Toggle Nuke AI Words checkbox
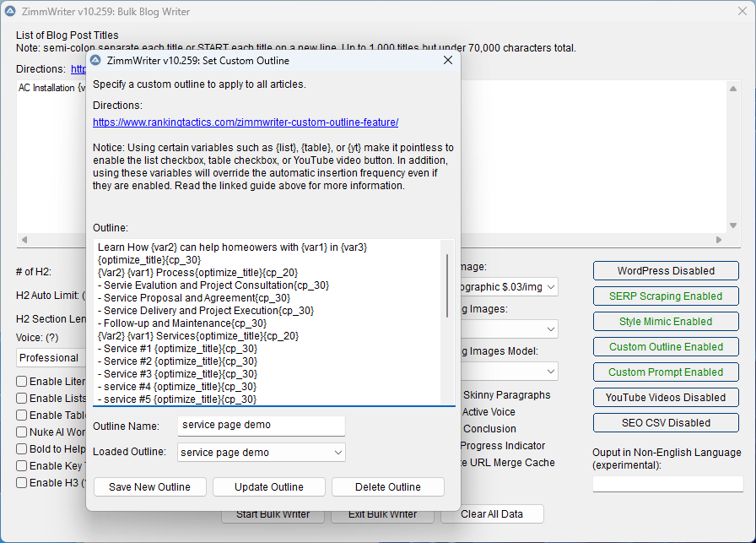The image size is (756, 543). click(21, 432)
